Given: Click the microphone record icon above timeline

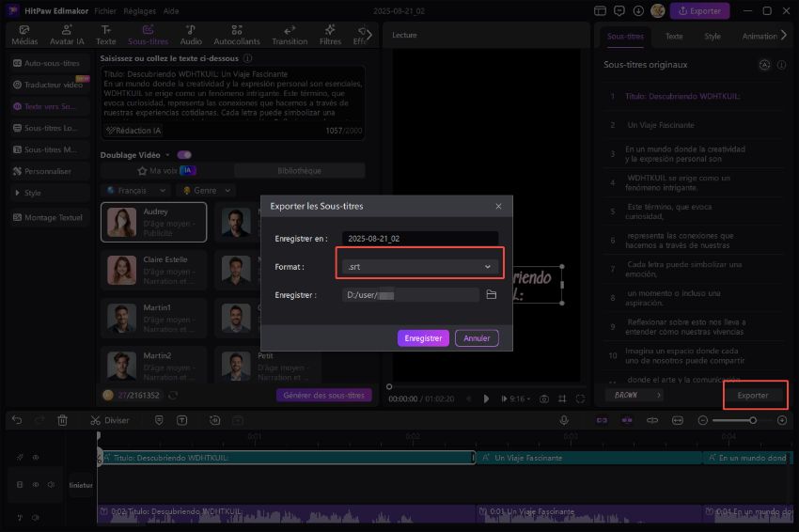Looking at the screenshot, I should pyautogui.click(x=564, y=420).
